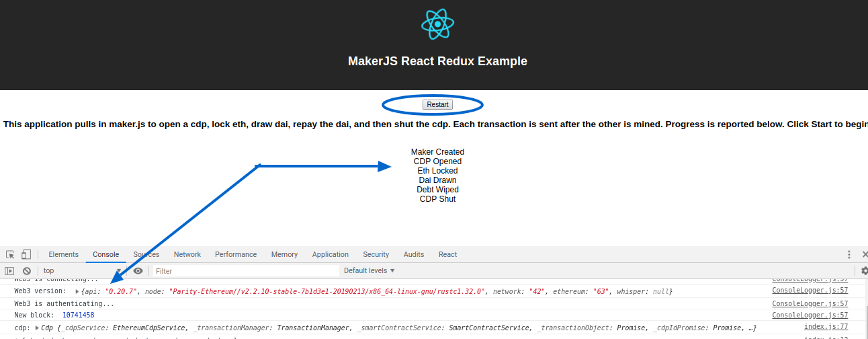Click the 'Dai Drawn' progress text

(x=437, y=180)
